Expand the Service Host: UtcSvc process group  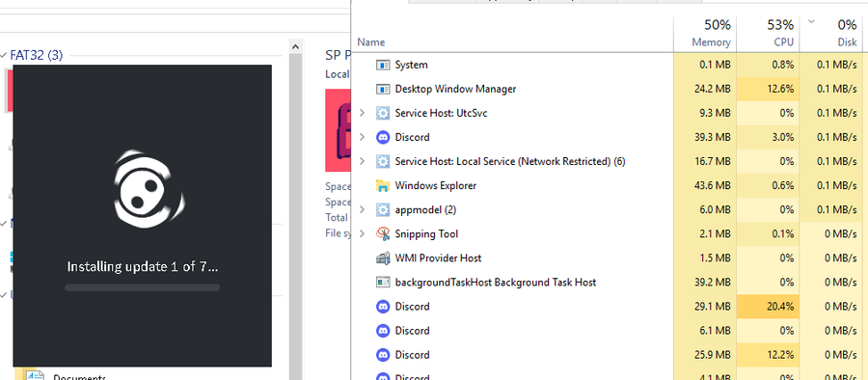pyautogui.click(x=362, y=113)
